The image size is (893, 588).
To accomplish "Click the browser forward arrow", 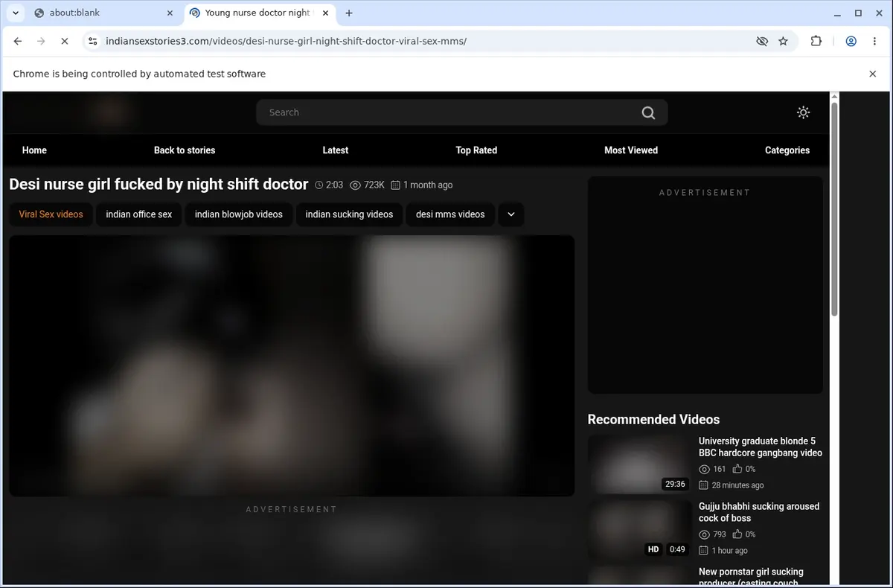I will (x=41, y=42).
